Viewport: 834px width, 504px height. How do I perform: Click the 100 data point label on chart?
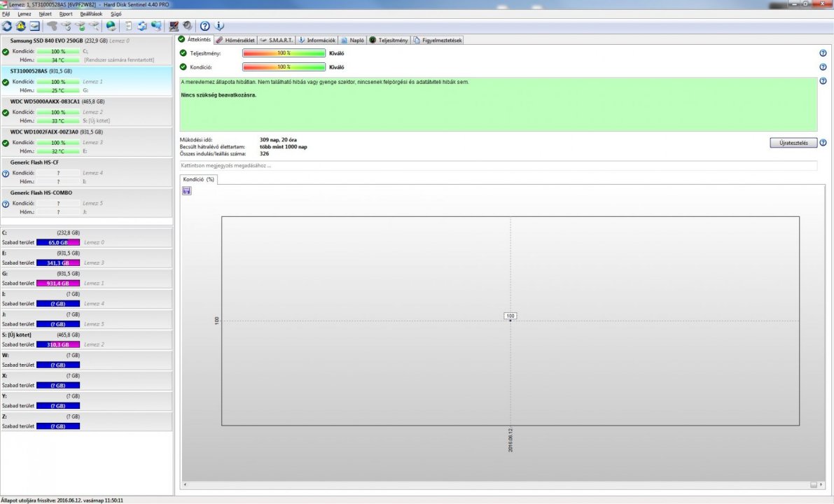510,316
